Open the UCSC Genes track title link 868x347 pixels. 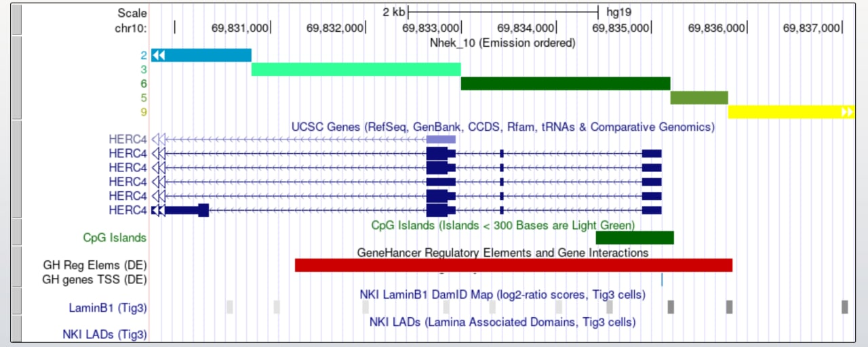coord(502,127)
